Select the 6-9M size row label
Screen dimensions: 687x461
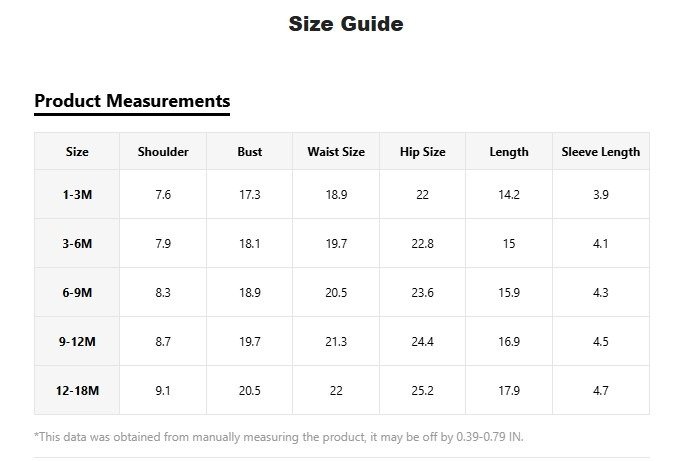click(x=77, y=293)
